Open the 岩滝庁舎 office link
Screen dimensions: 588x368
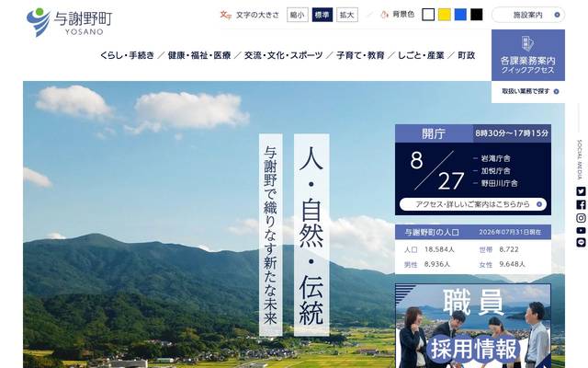pyautogui.click(x=495, y=158)
